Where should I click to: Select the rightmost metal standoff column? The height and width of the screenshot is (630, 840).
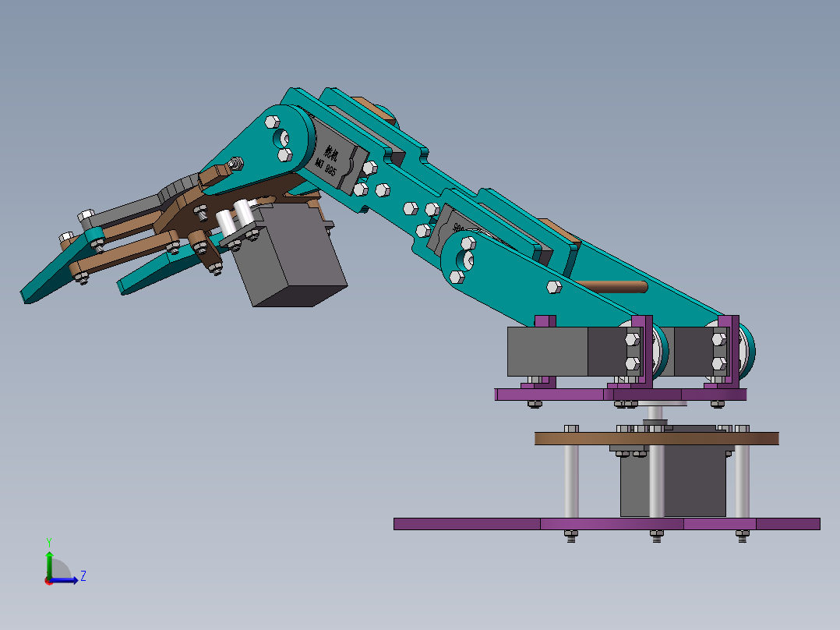pyautogui.click(x=742, y=481)
